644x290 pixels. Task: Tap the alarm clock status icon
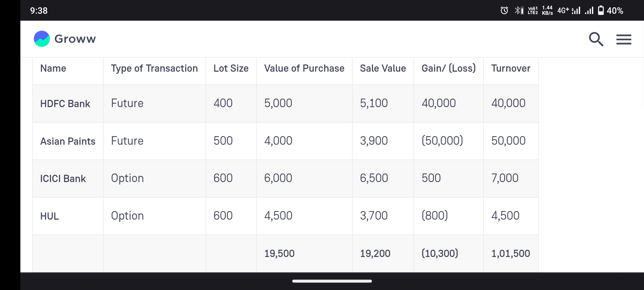tap(504, 10)
